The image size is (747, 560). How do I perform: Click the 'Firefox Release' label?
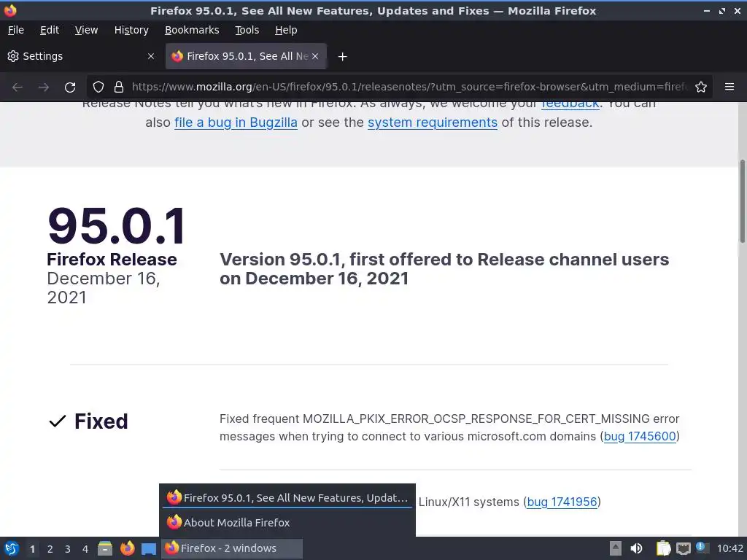[x=112, y=260]
